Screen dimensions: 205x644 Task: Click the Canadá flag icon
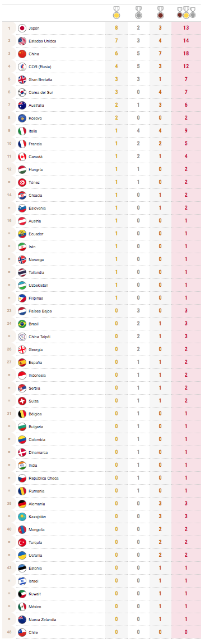22,157
